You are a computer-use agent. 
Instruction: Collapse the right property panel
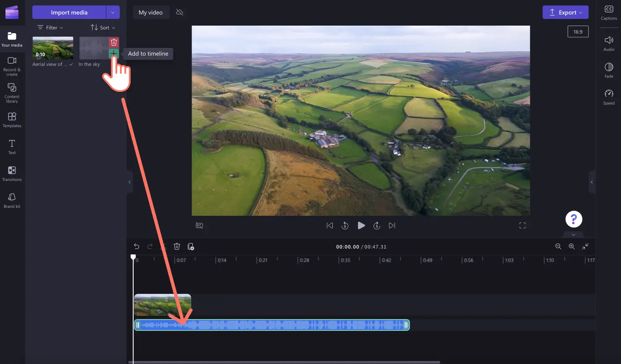(x=592, y=182)
